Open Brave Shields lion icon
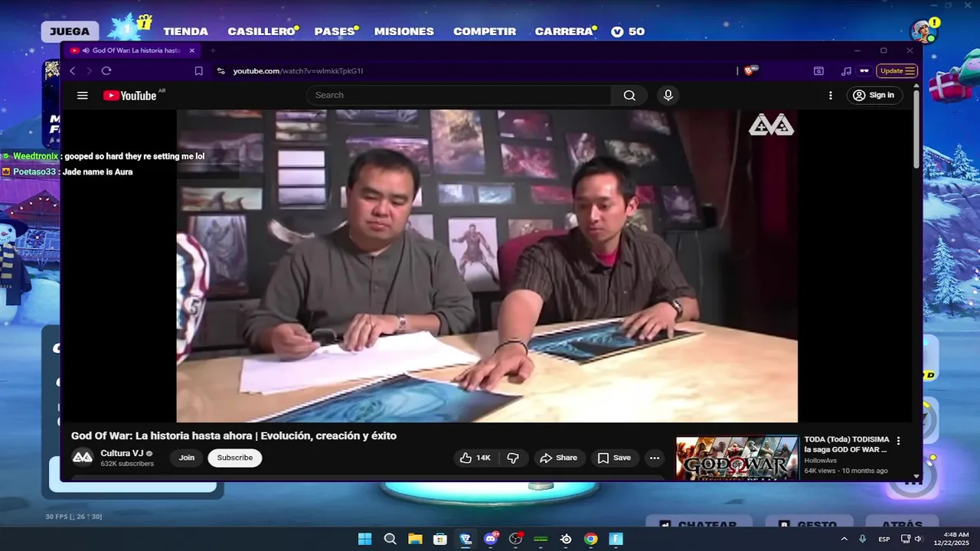The image size is (980, 551). [750, 70]
